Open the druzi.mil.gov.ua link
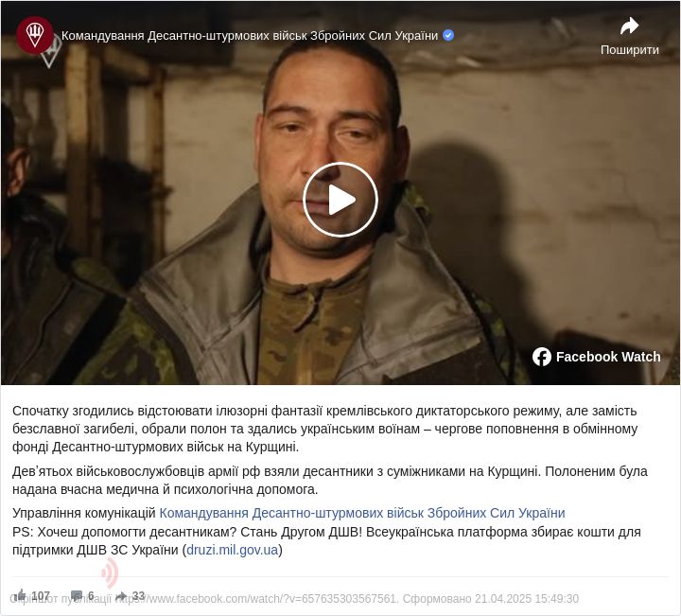The width and height of the screenshot is (681, 616). pyautogui.click(x=232, y=550)
